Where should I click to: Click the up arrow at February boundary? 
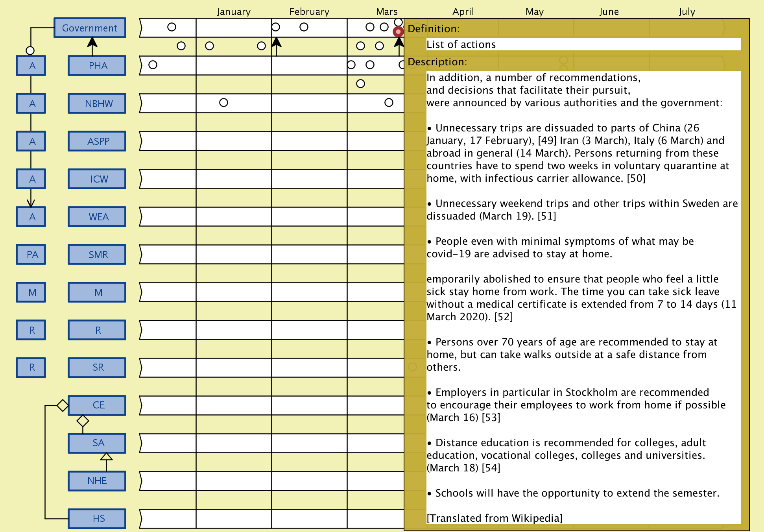point(276,42)
